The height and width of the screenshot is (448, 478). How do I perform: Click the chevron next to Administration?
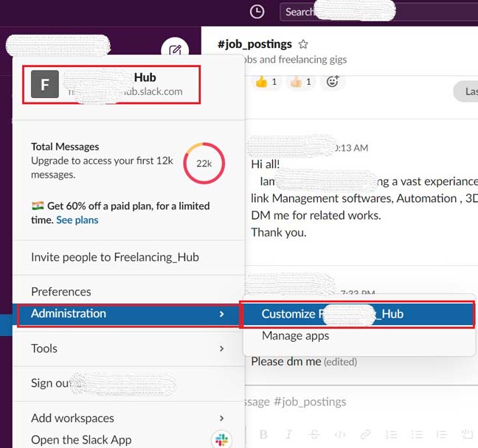pyautogui.click(x=221, y=314)
